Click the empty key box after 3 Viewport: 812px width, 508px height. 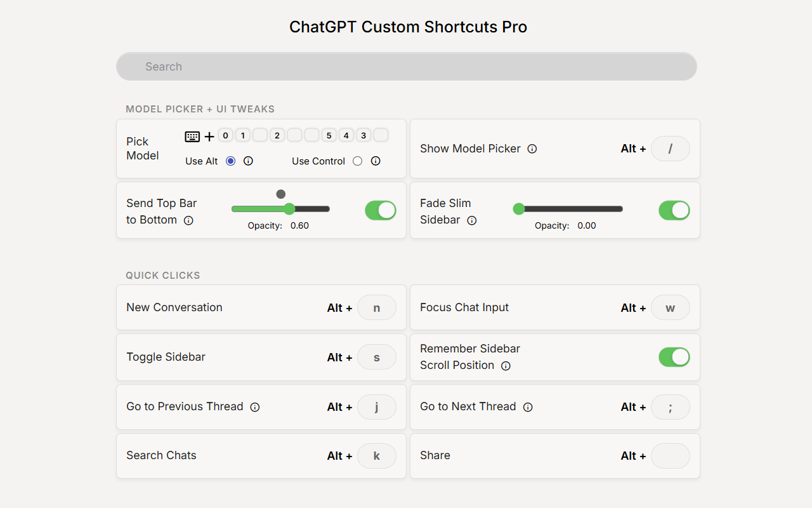(x=381, y=135)
